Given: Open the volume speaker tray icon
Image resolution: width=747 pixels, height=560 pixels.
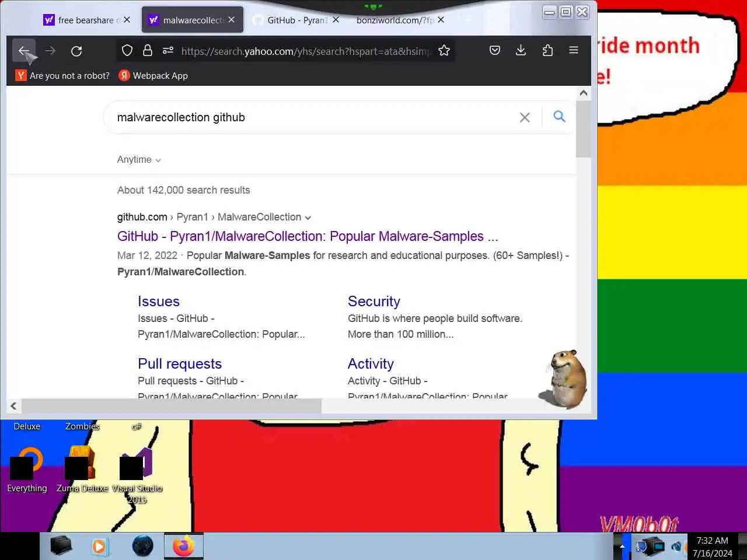Looking at the screenshot, I should pos(676,547).
